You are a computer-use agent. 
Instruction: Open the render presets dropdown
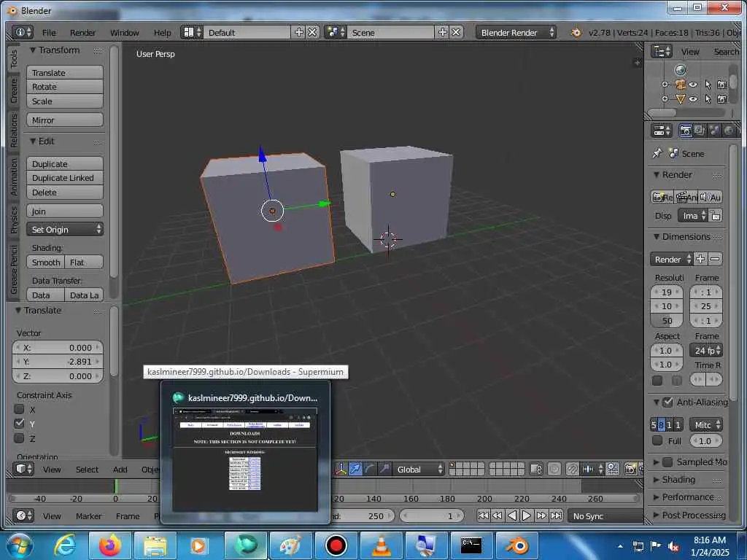click(671, 259)
